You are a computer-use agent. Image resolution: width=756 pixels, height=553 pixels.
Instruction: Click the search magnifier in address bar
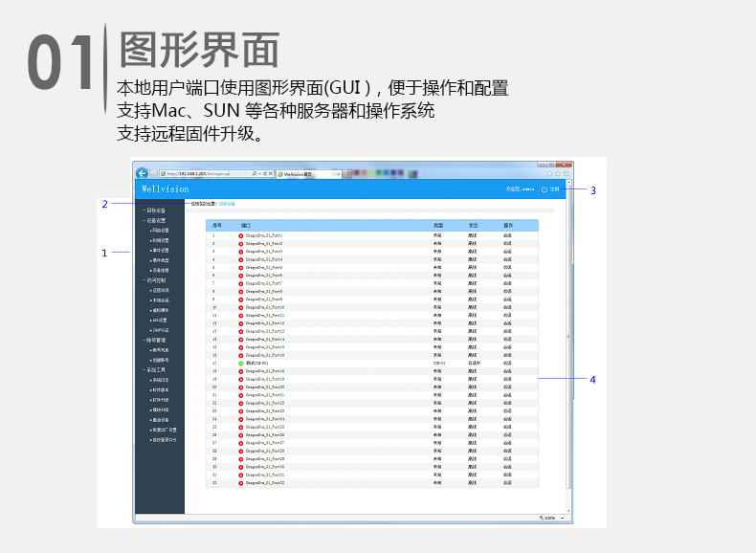pos(253,174)
